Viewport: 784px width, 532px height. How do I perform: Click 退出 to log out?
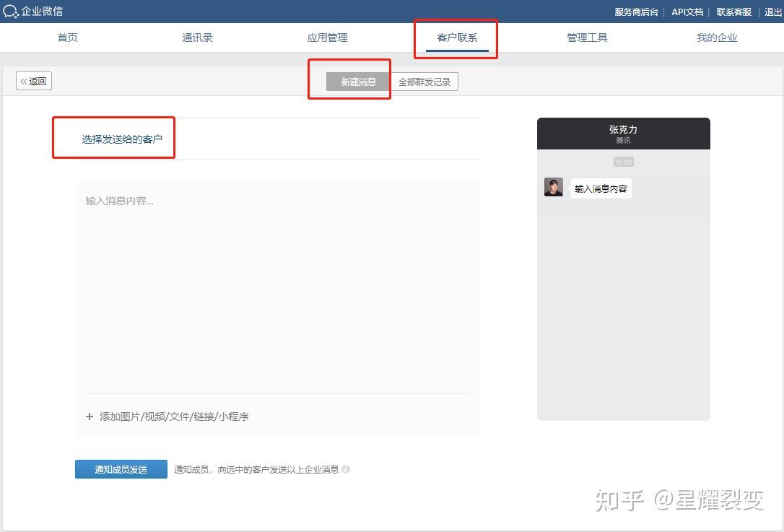[773, 12]
